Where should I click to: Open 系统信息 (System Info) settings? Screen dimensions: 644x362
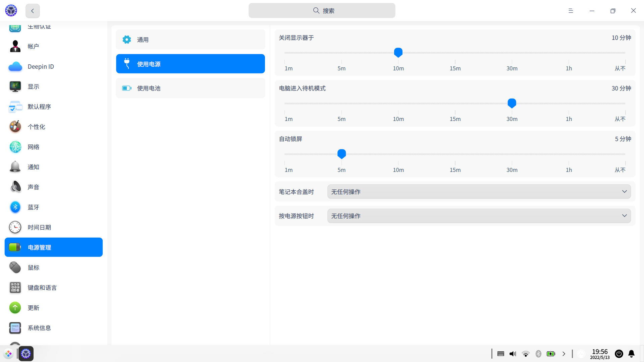[39, 328]
